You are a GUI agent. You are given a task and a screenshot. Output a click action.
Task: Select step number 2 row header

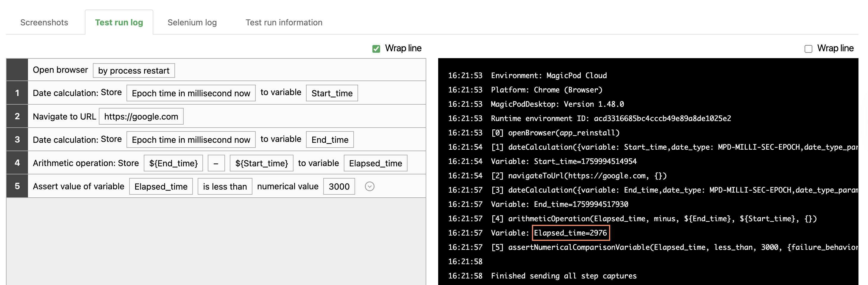17,116
